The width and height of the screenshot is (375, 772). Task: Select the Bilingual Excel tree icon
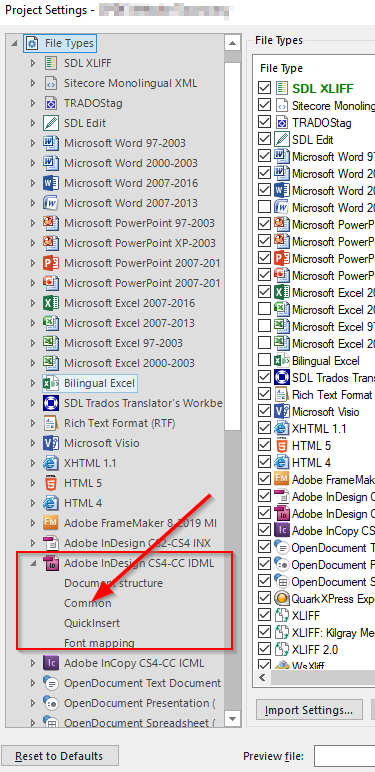point(50,383)
